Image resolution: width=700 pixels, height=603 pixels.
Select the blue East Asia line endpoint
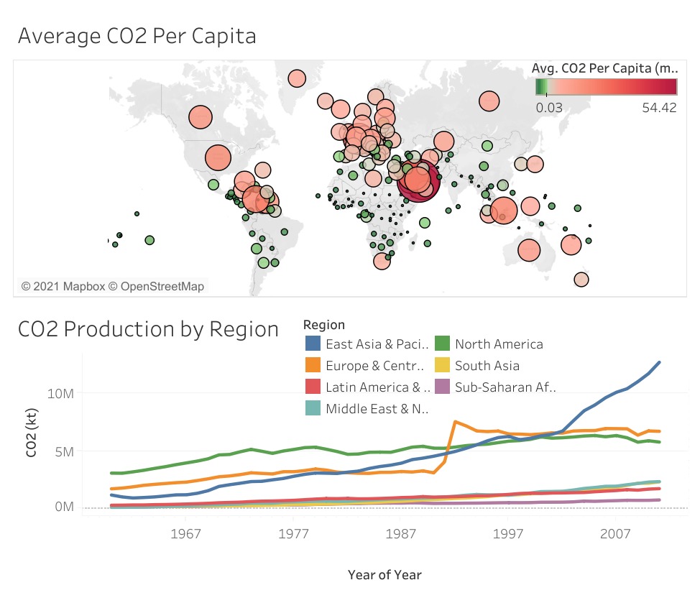click(x=660, y=363)
